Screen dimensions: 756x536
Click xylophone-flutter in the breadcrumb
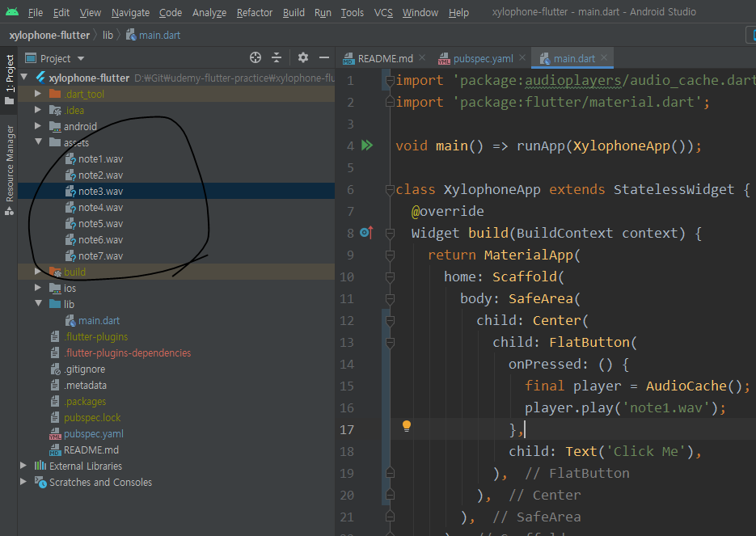click(x=49, y=36)
